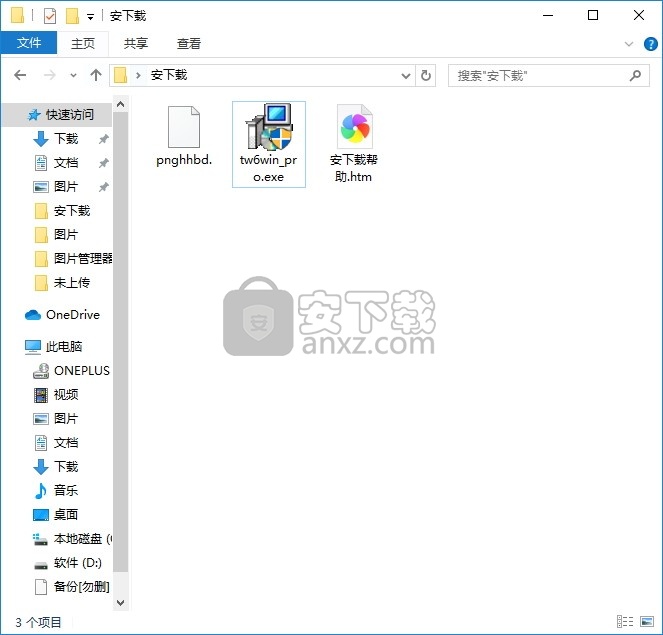Switch to large icons view in the status bar
The width and height of the screenshot is (663, 635).
(647, 621)
